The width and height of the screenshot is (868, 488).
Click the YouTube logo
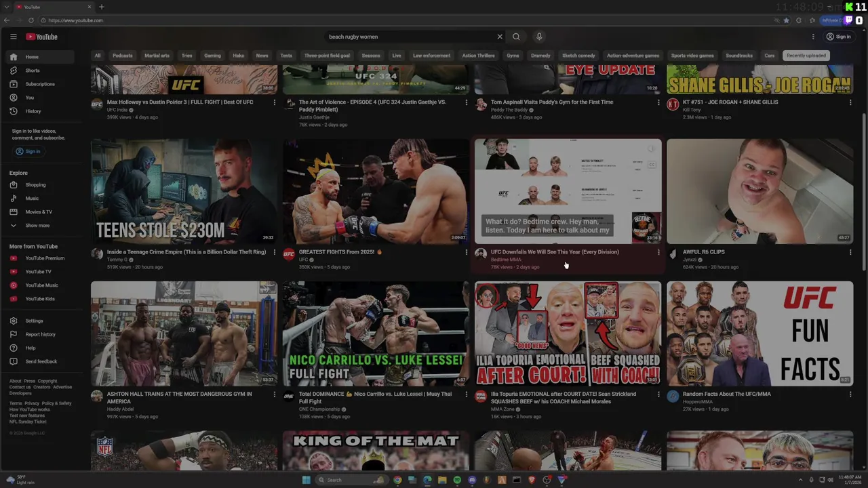coord(41,37)
